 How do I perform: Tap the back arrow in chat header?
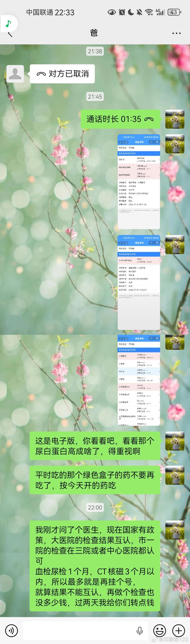(10, 33)
